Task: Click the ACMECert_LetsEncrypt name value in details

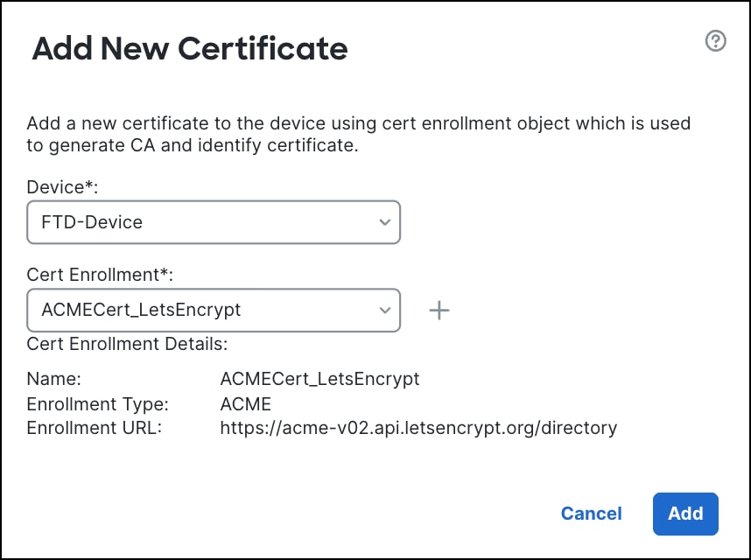Action: [320, 379]
